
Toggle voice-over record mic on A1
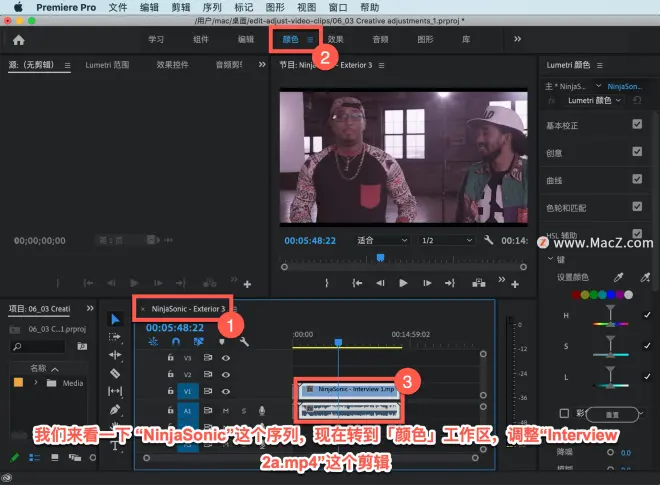[x=262, y=410]
